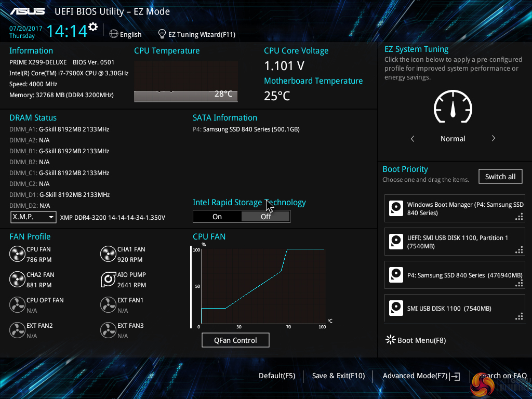Load Default(F5) settings
The height and width of the screenshot is (399, 532).
coord(277,376)
